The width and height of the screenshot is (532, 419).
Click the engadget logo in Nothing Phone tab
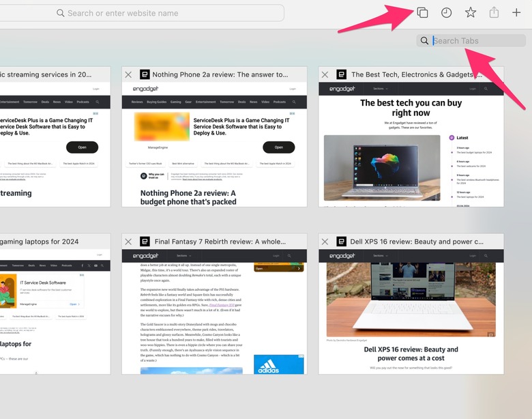(x=145, y=89)
